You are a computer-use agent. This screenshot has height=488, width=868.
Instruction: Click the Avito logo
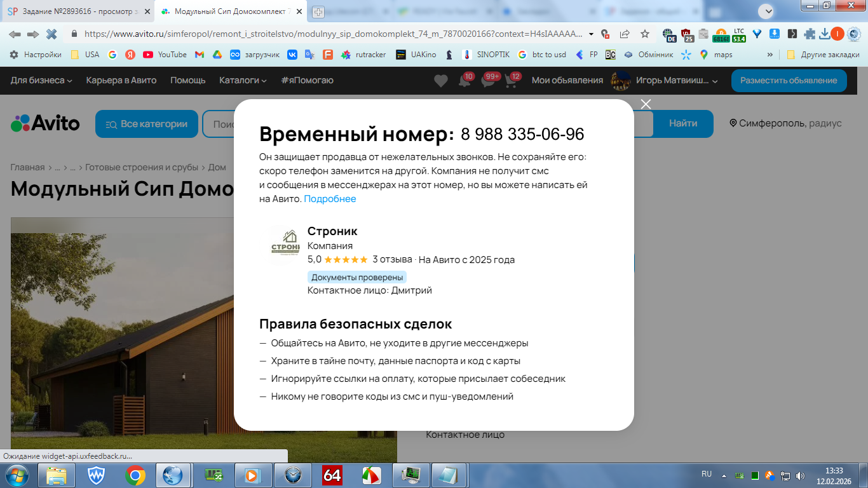coord(45,123)
